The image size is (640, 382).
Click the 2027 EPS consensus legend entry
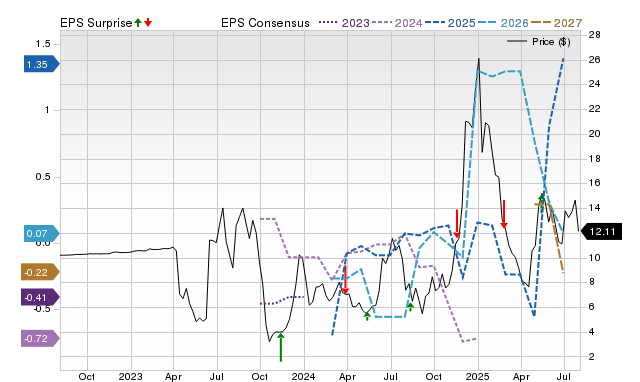pyautogui.click(x=556, y=23)
